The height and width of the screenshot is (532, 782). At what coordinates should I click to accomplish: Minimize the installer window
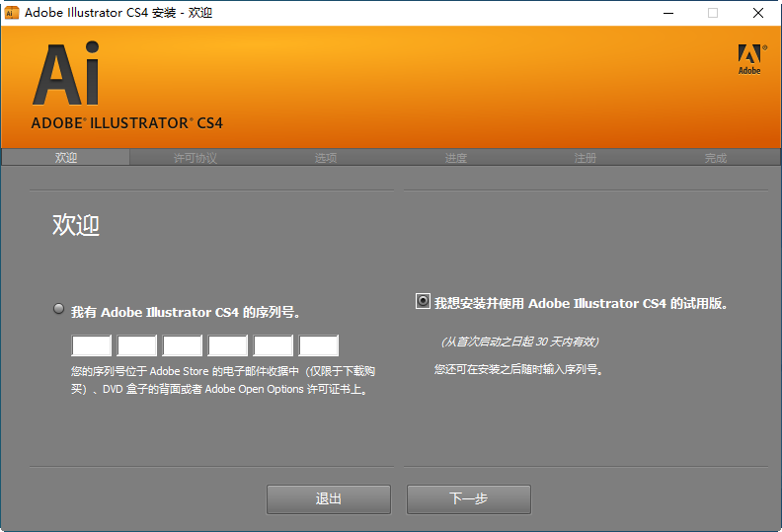[667, 13]
